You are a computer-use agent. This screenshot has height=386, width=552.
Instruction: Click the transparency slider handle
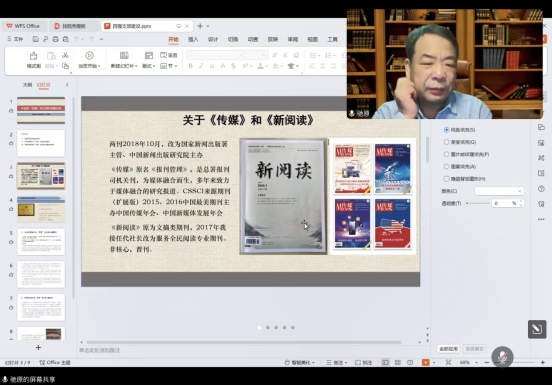click(468, 203)
